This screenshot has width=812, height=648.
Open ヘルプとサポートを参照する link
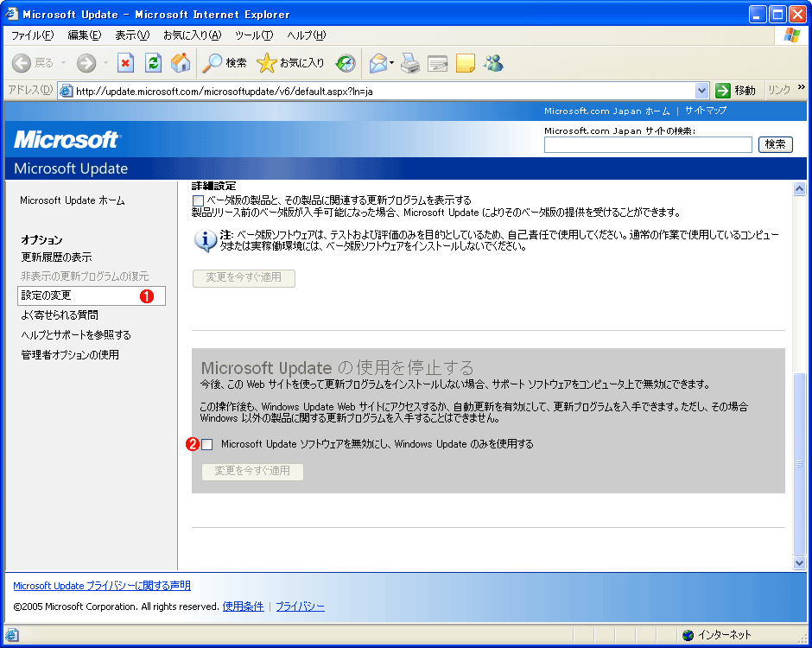pyautogui.click(x=76, y=334)
